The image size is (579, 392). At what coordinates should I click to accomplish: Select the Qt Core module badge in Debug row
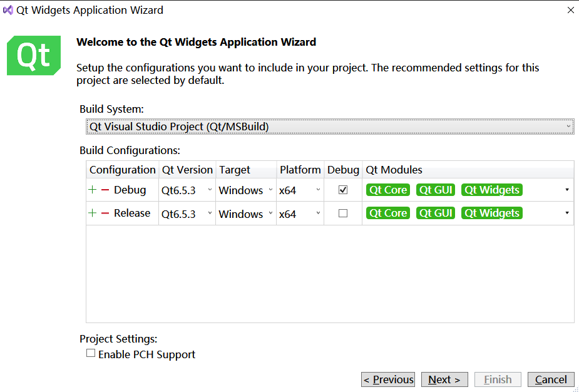(x=387, y=190)
